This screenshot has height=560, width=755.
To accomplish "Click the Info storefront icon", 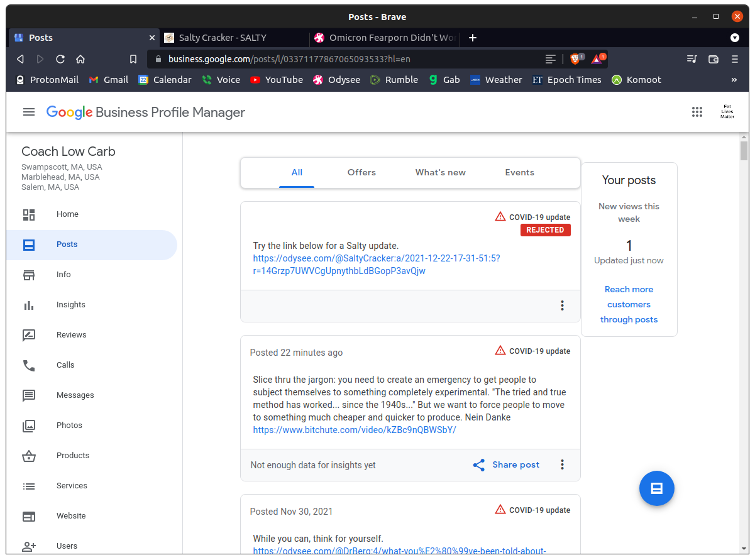I will [x=29, y=275].
